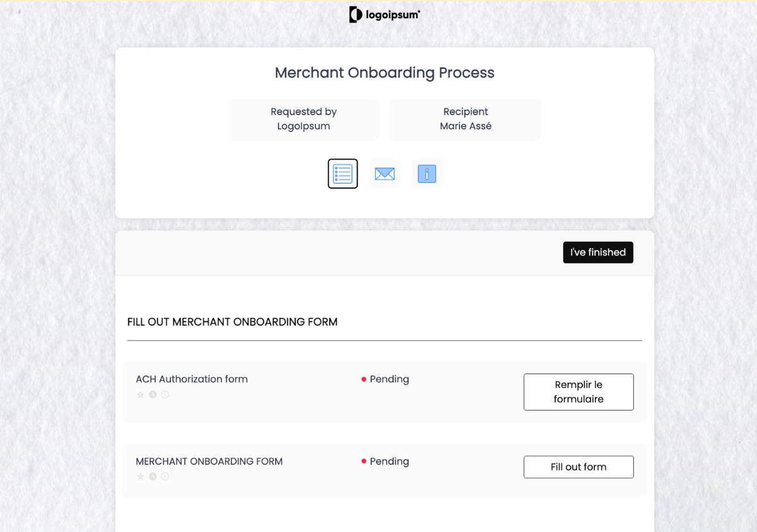Click the Remplir le formulaire button
The width and height of the screenshot is (757, 532).
click(x=578, y=392)
